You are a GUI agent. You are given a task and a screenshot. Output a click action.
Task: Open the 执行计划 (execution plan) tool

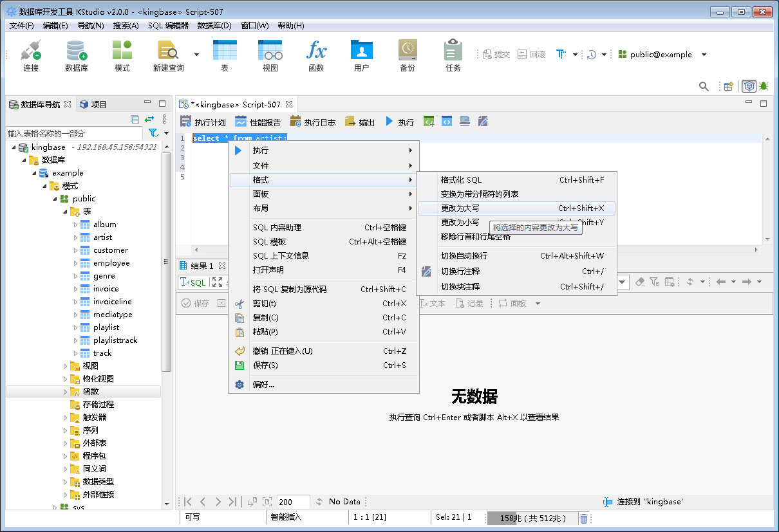tap(205, 121)
